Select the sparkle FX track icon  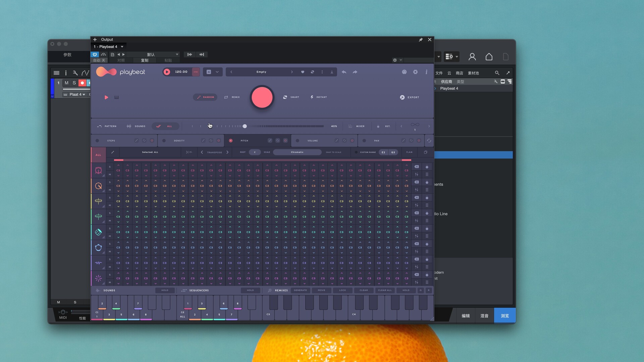[98, 279]
